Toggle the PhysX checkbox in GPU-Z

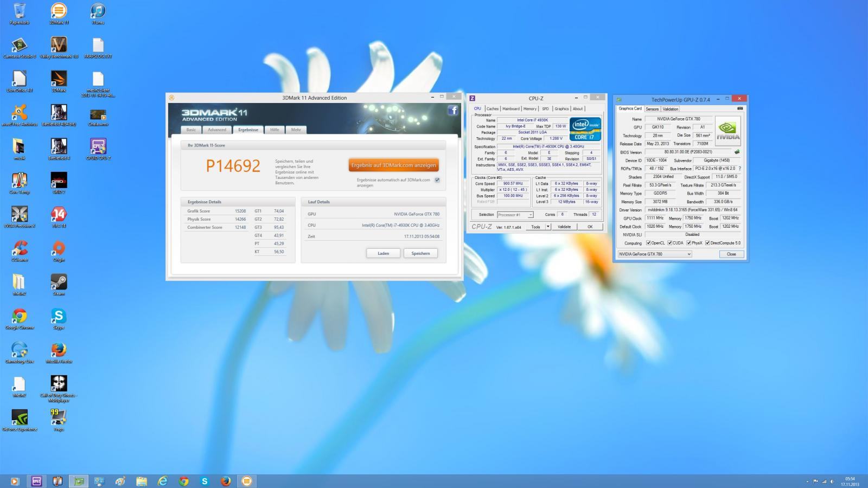(688, 243)
